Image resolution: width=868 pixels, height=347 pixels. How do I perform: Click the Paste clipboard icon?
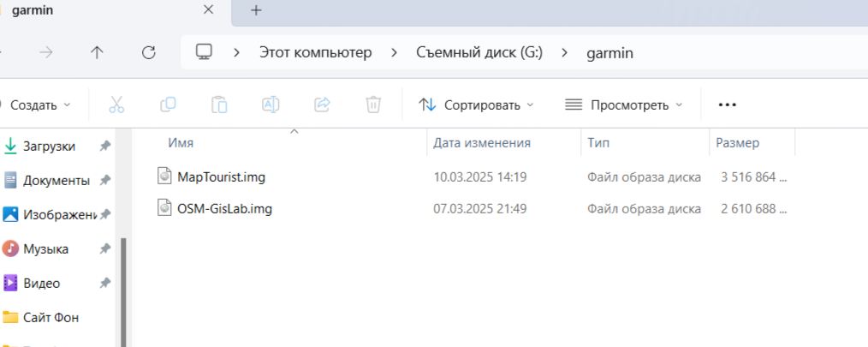(219, 105)
